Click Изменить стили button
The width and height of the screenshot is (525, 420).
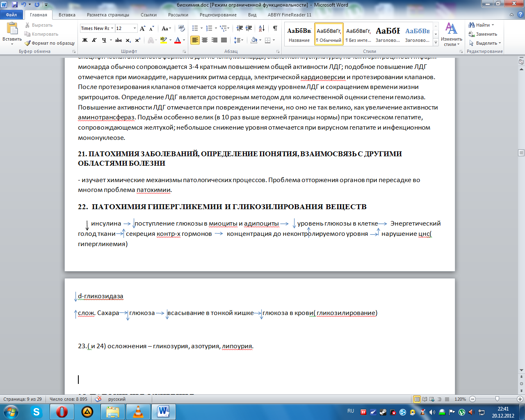[452, 34]
